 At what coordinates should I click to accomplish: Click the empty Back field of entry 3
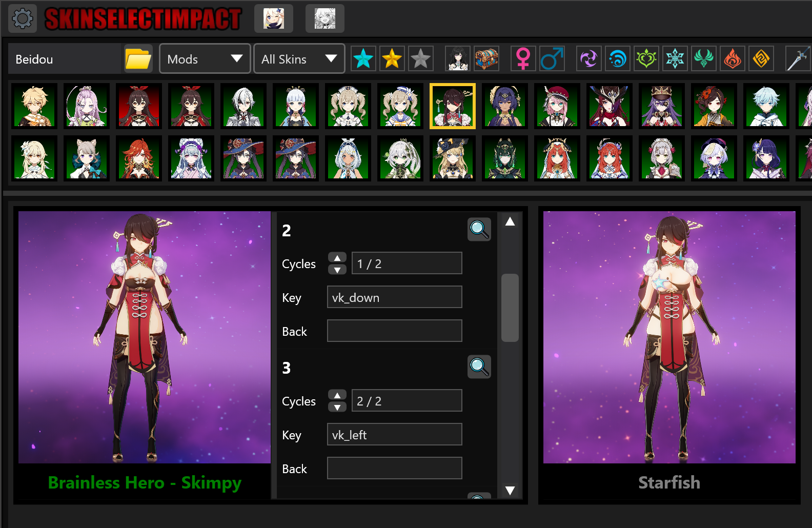pyautogui.click(x=395, y=468)
